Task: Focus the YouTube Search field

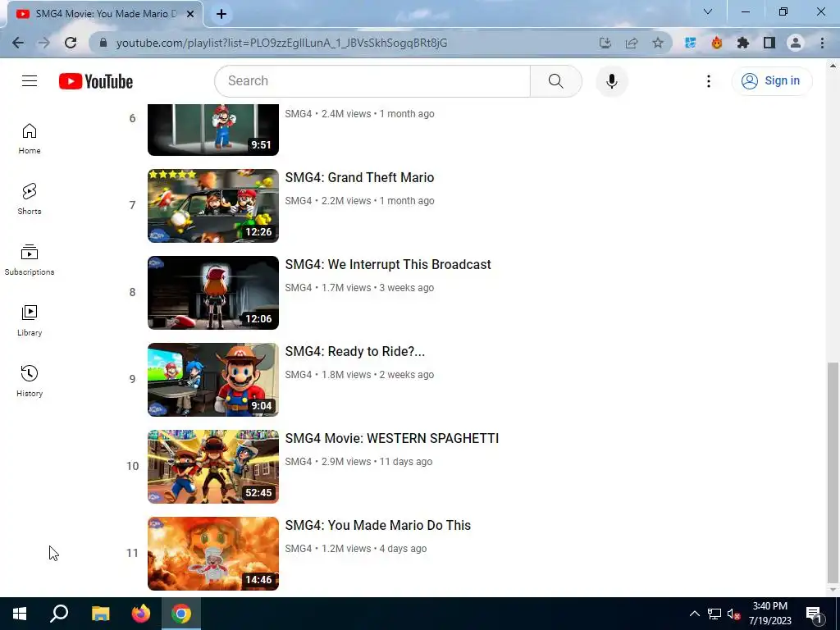Action: click(372, 81)
